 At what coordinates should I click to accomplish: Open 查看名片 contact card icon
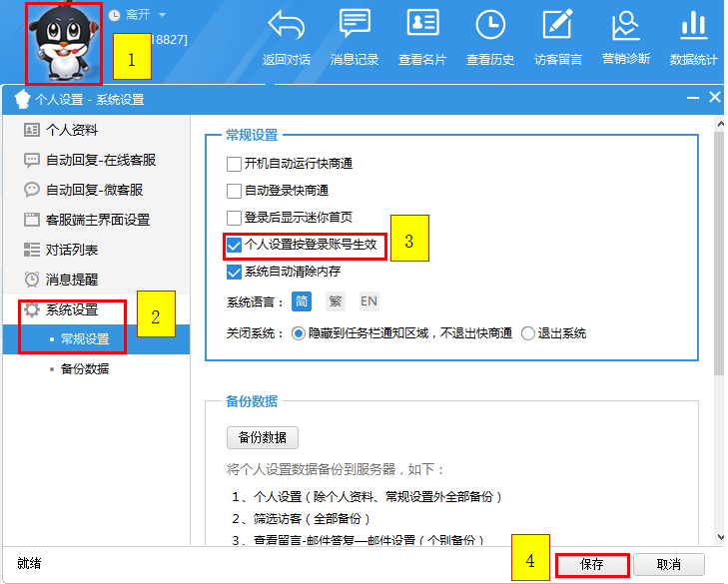coord(423,24)
